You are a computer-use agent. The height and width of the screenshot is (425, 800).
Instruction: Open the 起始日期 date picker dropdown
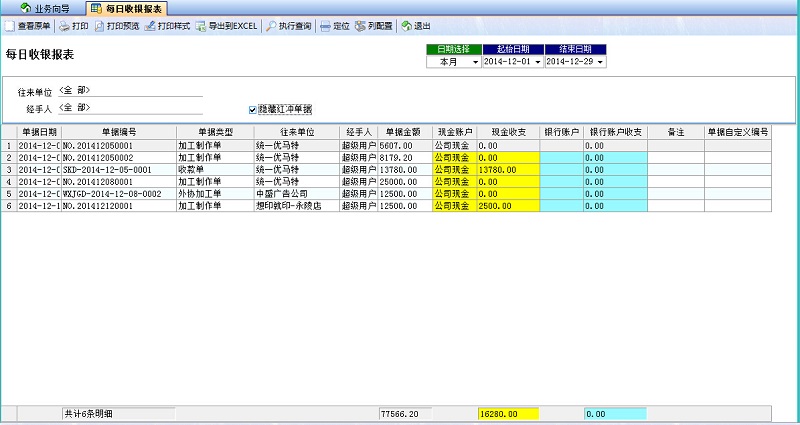(538, 62)
